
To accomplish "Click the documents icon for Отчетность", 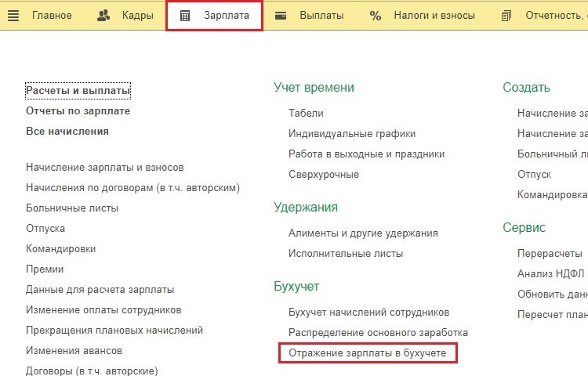I will (506, 16).
